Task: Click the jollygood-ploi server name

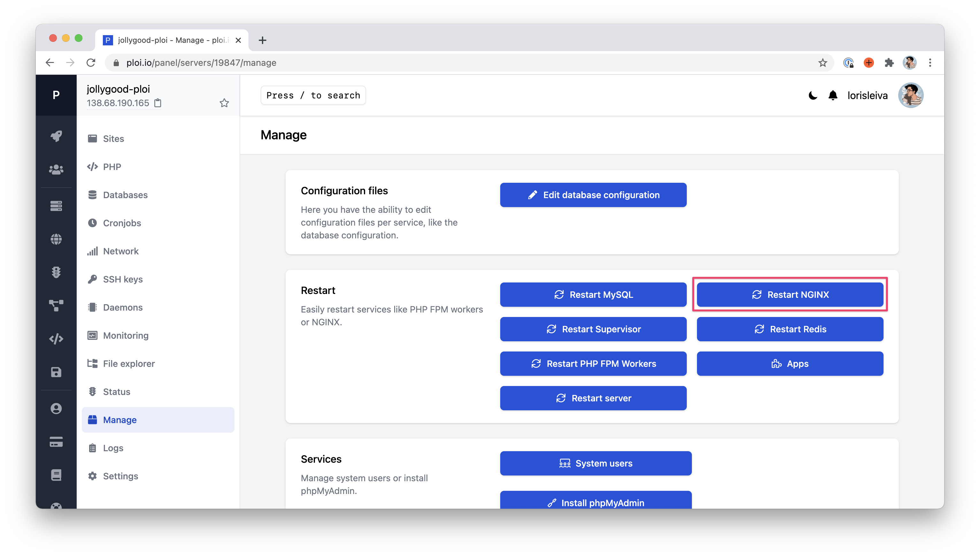Action: click(118, 89)
